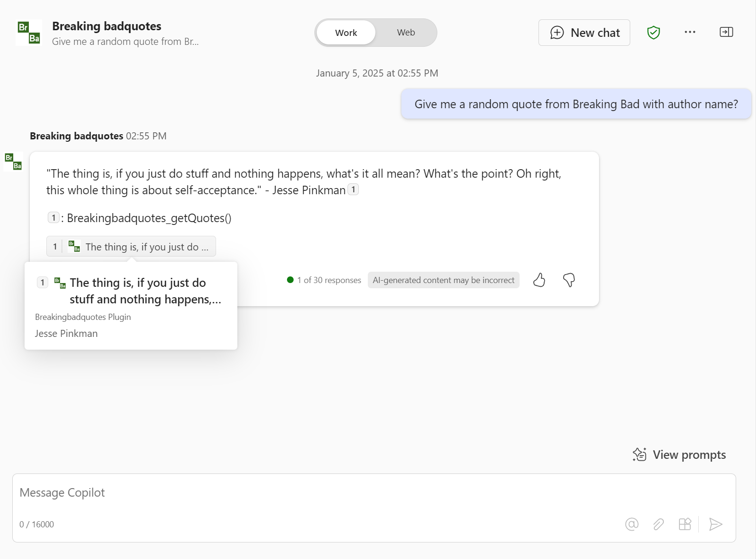Screen dimensions: 756x559
Task: Click the plugin logo in reference chip
Action: [74, 246]
